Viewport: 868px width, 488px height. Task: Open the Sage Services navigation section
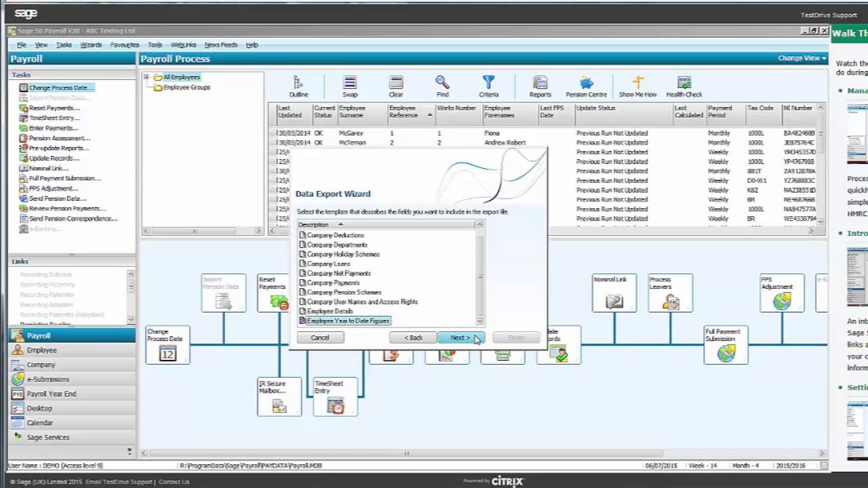point(72,437)
